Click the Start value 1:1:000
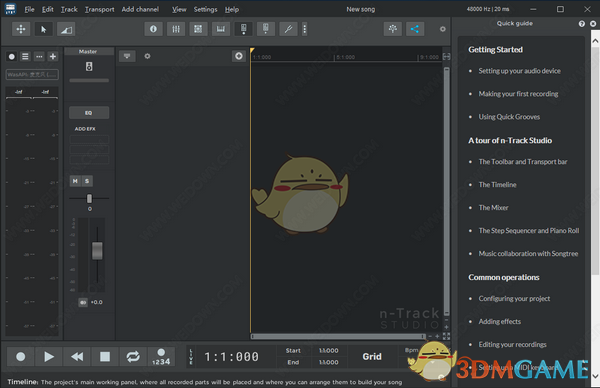The width and height of the screenshot is (600, 388). click(x=329, y=351)
